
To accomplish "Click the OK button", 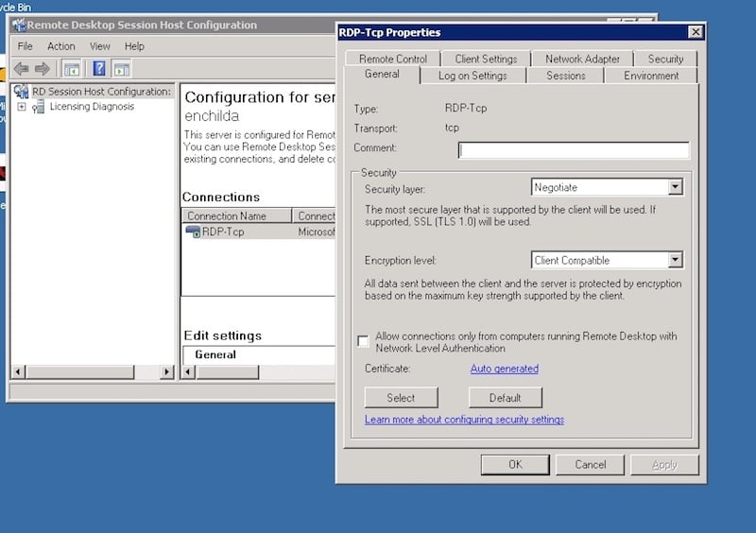I will pyautogui.click(x=515, y=465).
